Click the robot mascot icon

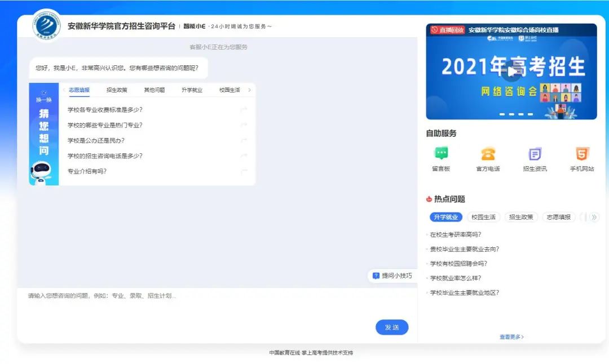pyautogui.click(x=42, y=172)
